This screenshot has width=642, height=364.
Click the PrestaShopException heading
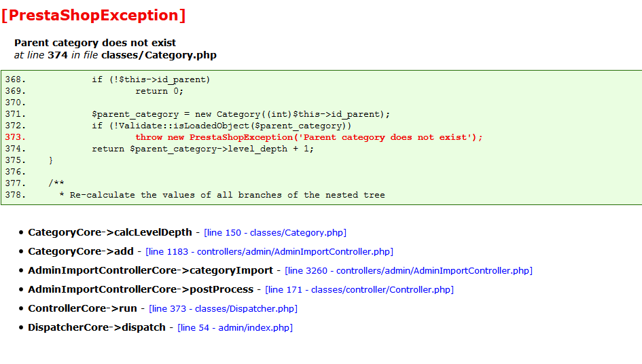[94, 15]
